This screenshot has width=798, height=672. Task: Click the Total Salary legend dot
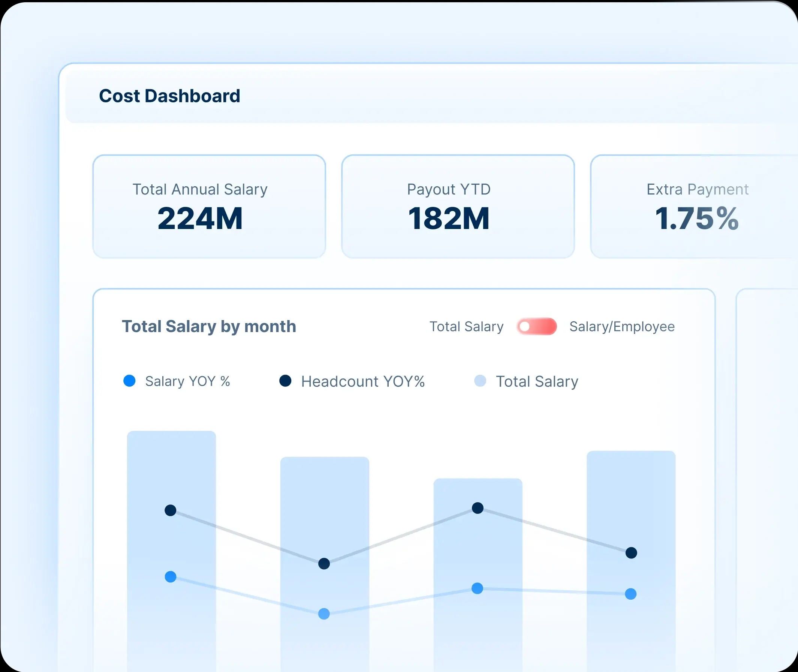[x=480, y=380]
